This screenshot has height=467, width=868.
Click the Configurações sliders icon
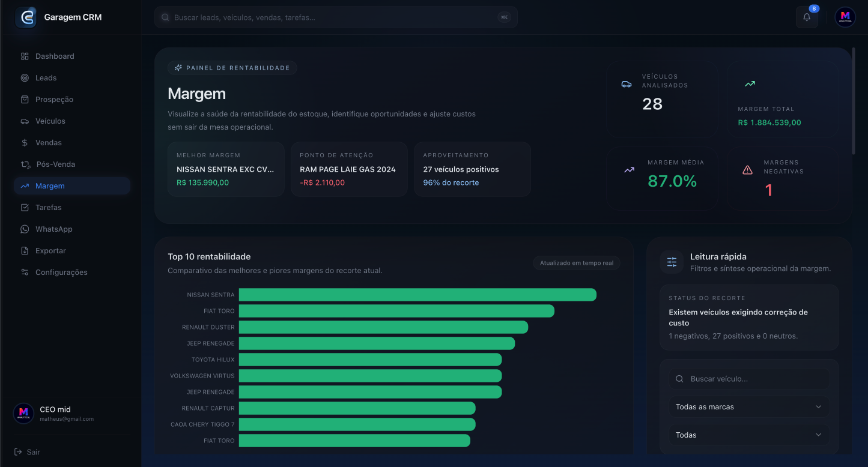(25, 273)
